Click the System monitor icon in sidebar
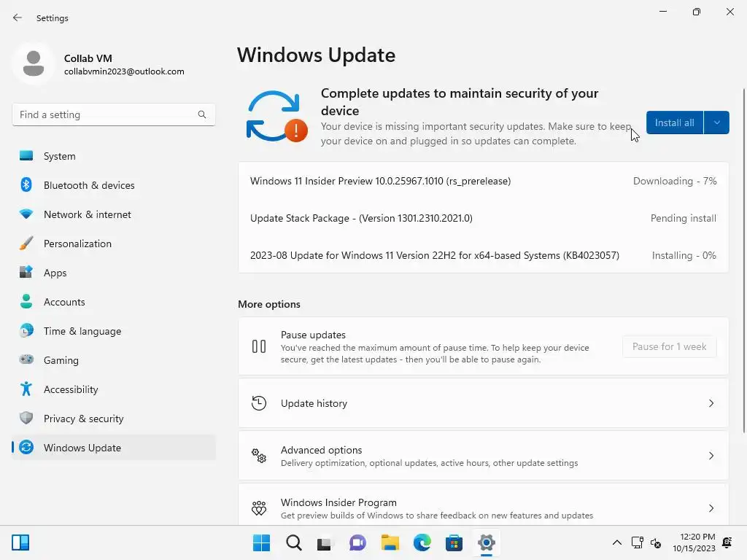This screenshot has height=560, width=747. coord(26,156)
